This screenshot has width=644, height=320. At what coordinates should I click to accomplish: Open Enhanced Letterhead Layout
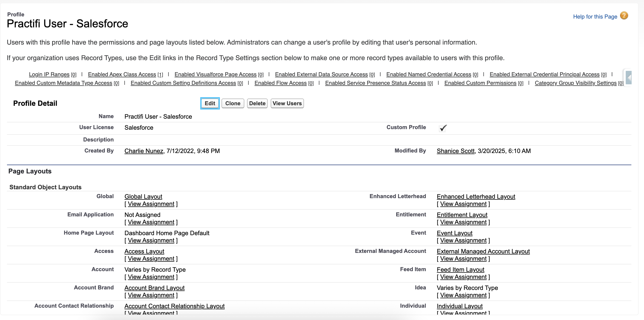pos(476,197)
